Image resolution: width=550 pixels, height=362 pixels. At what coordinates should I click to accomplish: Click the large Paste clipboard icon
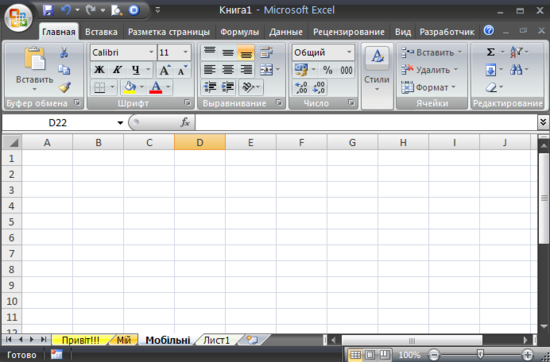pyautogui.click(x=34, y=59)
